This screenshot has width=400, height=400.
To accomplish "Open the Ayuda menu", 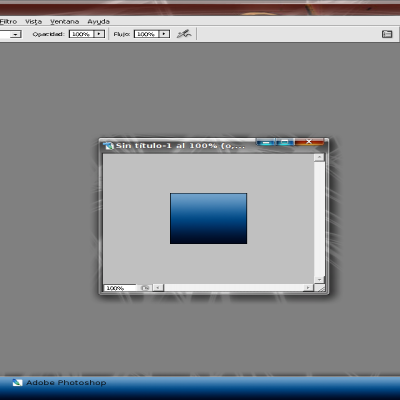I will (x=98, y=22).
